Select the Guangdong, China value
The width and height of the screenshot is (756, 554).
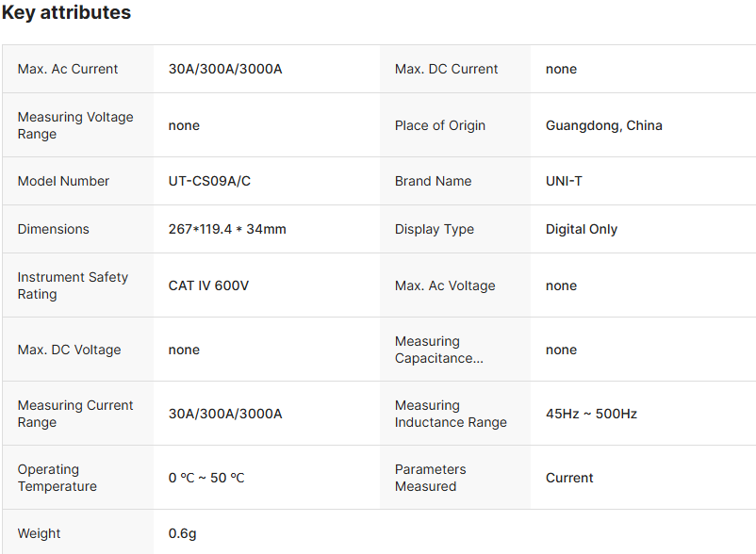point(603,125)
